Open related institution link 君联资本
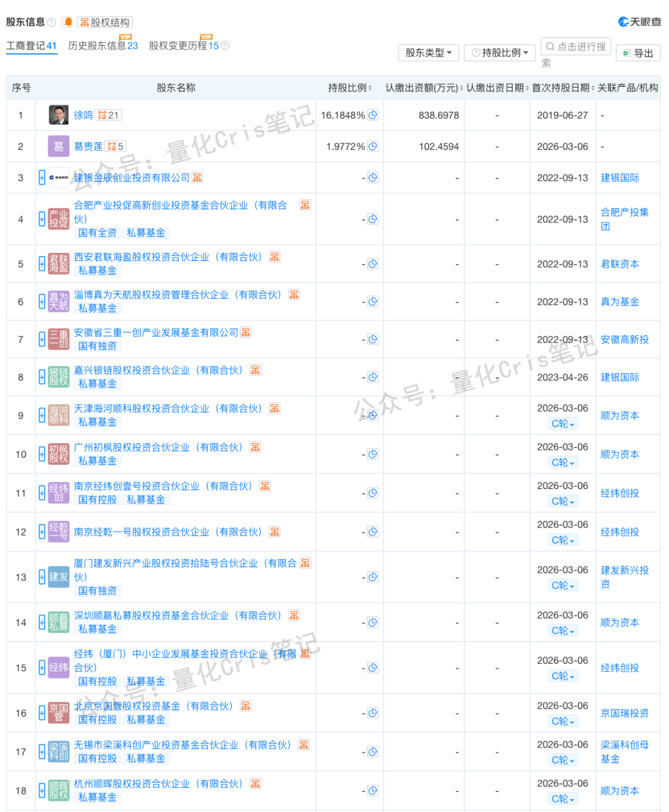The image size is (669, 812). click(620, 264)
